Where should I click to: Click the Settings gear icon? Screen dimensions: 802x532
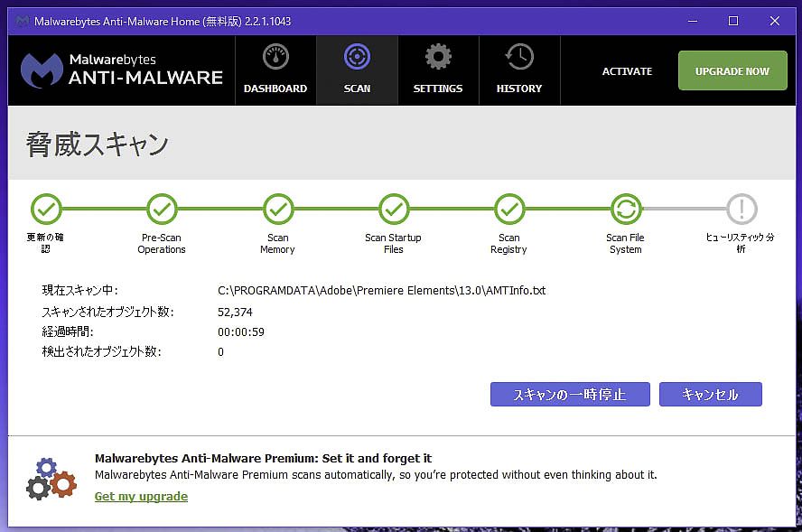tap(438, 57)
